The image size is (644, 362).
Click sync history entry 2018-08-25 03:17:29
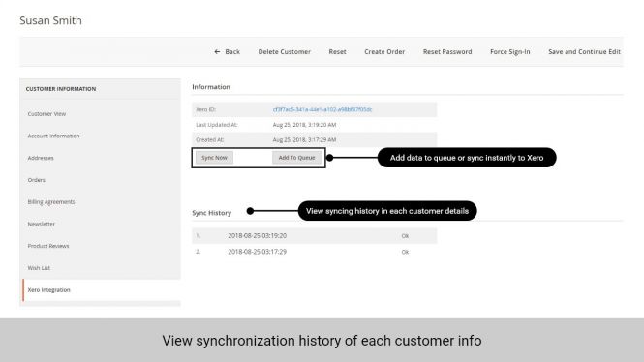[257, 252]
